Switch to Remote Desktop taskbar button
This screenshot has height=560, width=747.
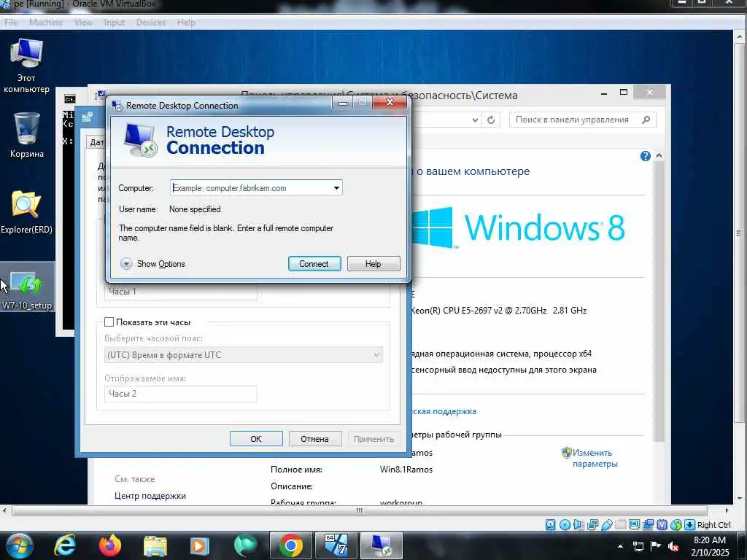tap(381, 545)
